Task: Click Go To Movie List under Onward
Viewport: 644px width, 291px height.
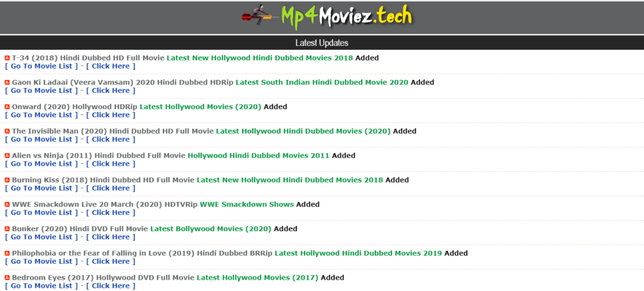Action: click(x=41, y=115)
